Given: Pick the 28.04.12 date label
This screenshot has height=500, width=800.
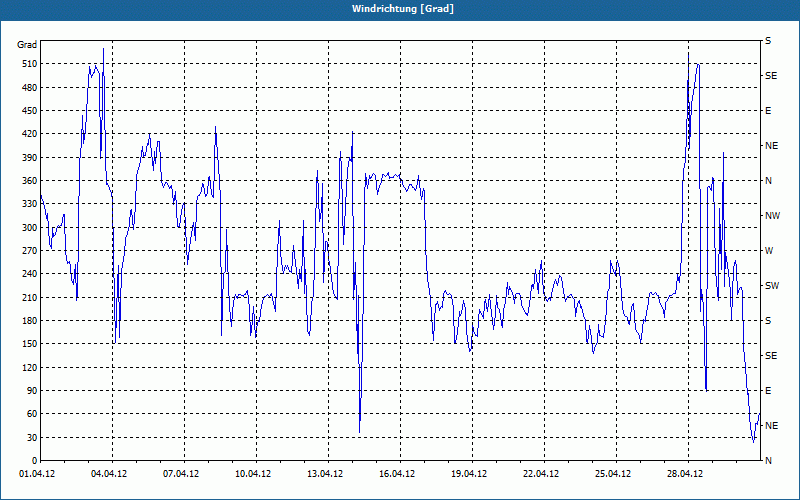Looking at the screenshot, I should coord(685,474).
